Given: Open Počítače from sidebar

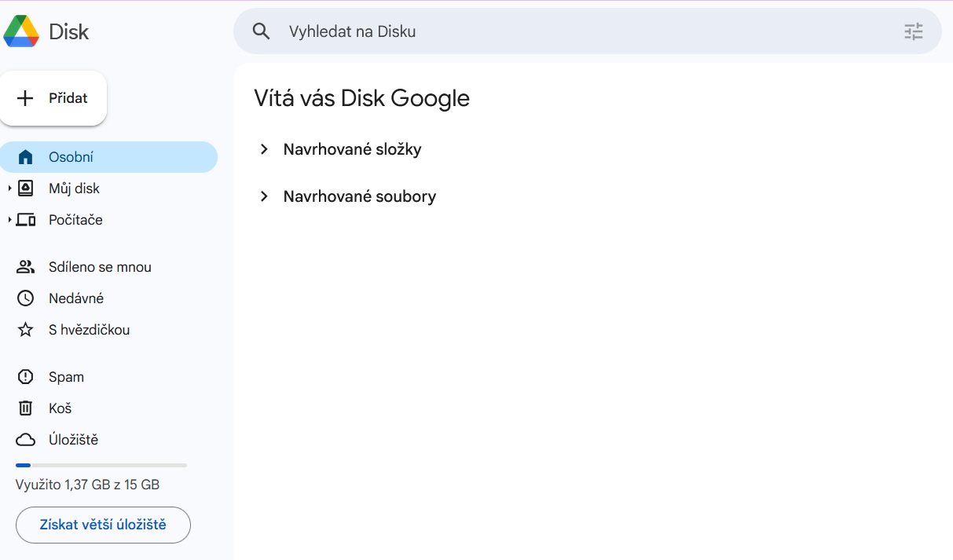Looking at the screenshot, I should [x=75, y=220].
